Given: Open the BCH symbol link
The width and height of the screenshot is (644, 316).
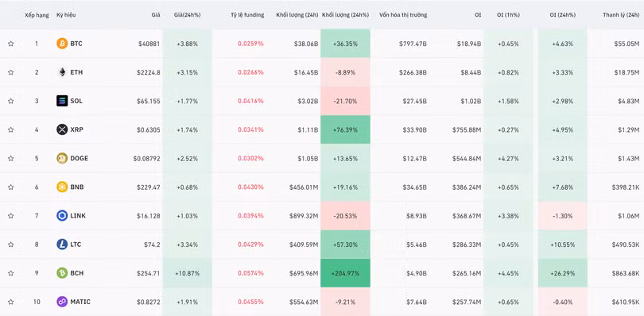Looking at the screenshot, I should pos(77,273).
